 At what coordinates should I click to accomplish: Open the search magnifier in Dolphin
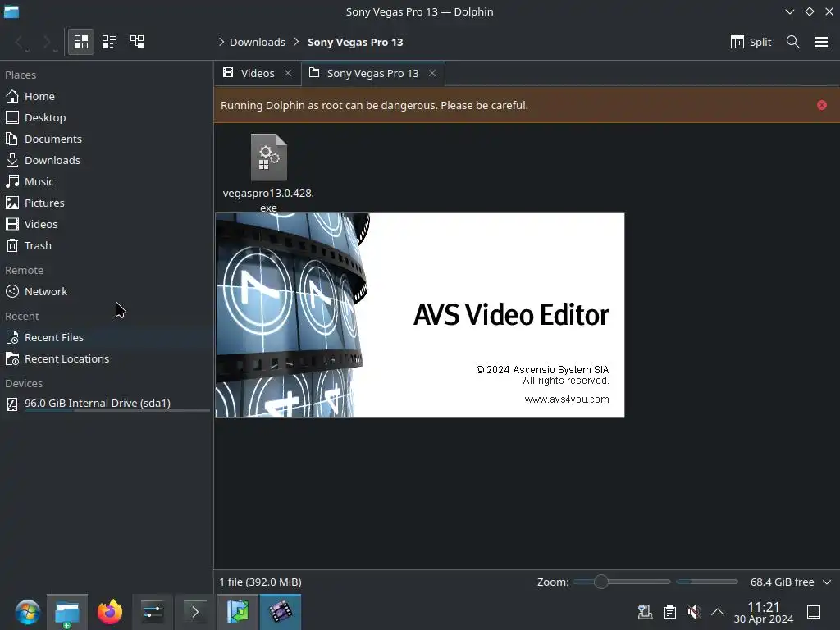793,42
